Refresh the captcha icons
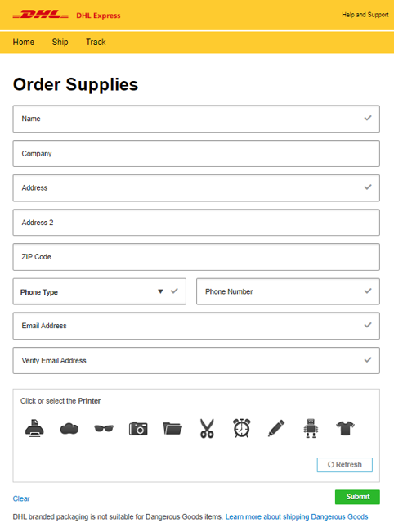The height and width of the screenshot is (532, 394). 344,465
